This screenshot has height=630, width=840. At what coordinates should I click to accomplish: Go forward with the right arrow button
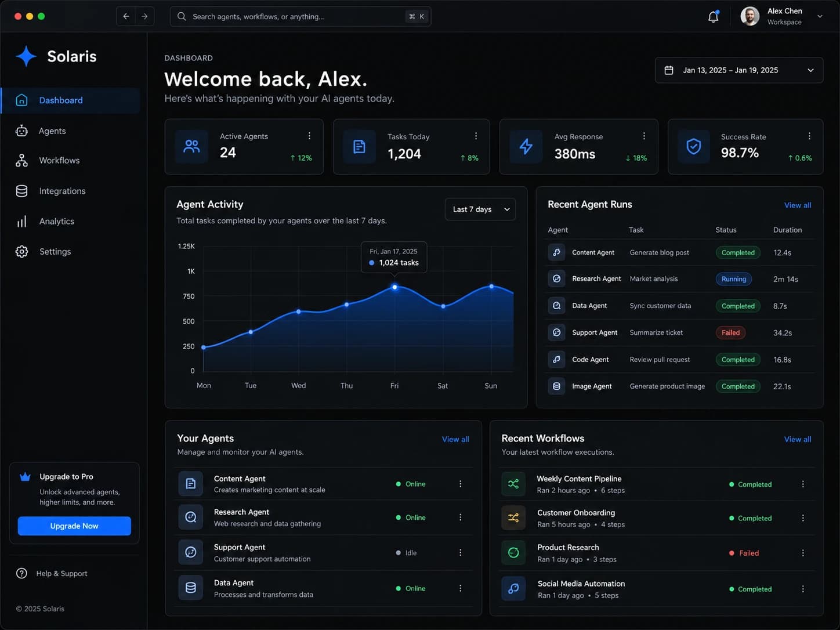[144, 16]
